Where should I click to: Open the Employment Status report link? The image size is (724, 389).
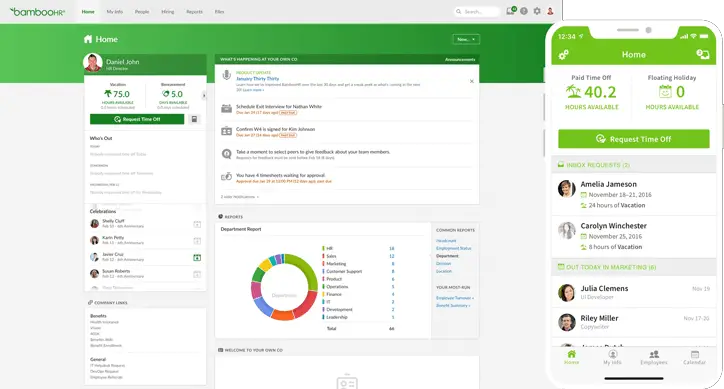click(453, 249)
